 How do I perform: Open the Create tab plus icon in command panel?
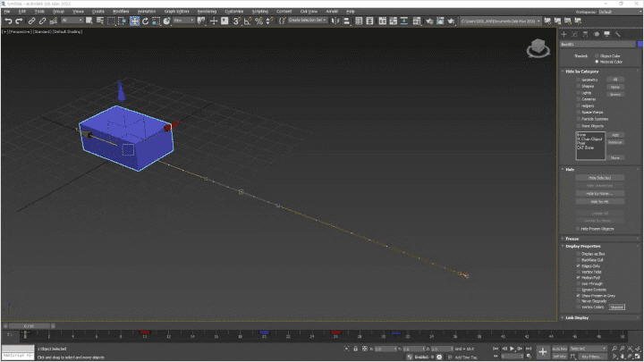563,34
